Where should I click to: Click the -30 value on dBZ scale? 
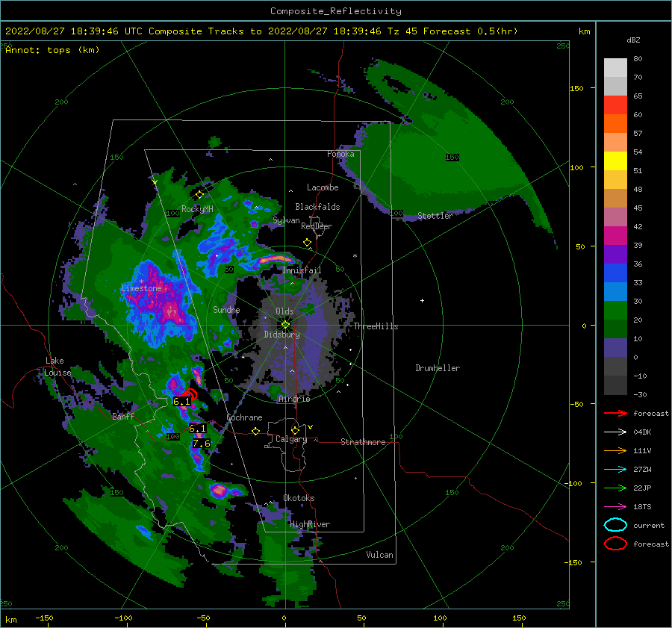coord(640,394)
